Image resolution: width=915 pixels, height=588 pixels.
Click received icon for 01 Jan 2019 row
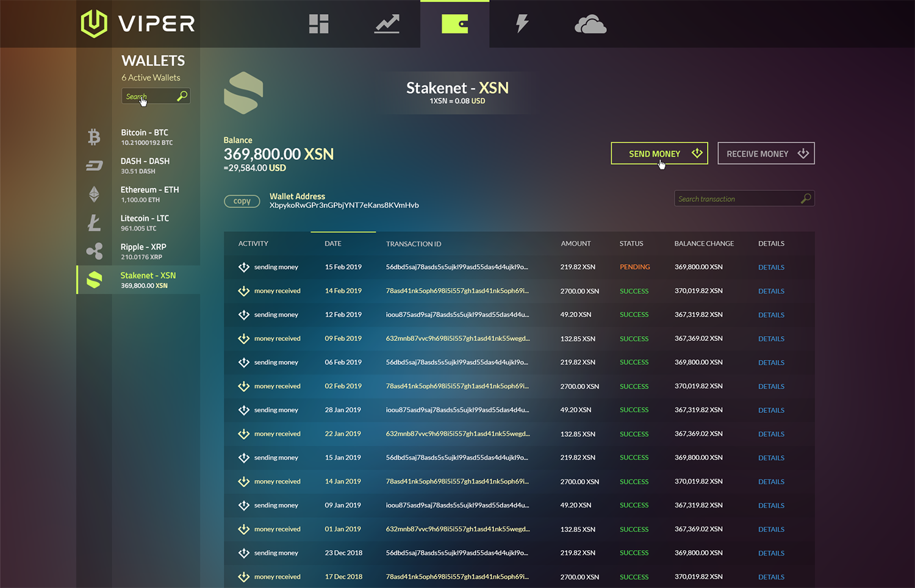point(244,529)
